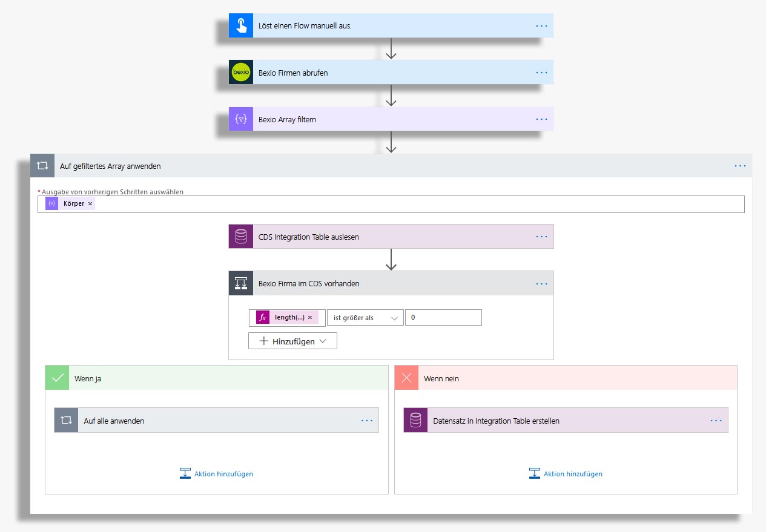Open the menu of 'Datensatz in Integration Table erstellen'
Viewport: 766px width, 532px height.
pyautogui.click(x=716, y=420)
